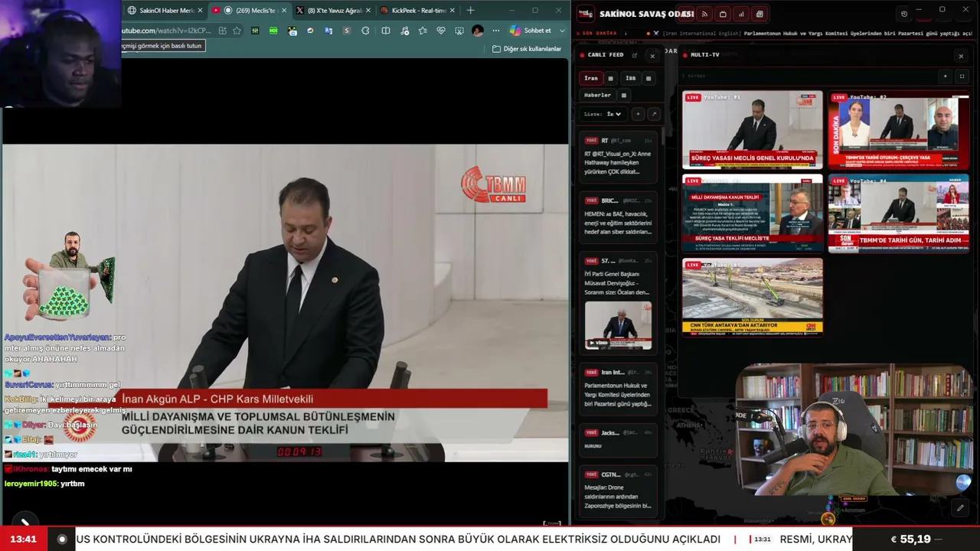980x551 pixels.
Task: Click the arrow button beside the feed list plus
Action: click(x=653, y=114)
